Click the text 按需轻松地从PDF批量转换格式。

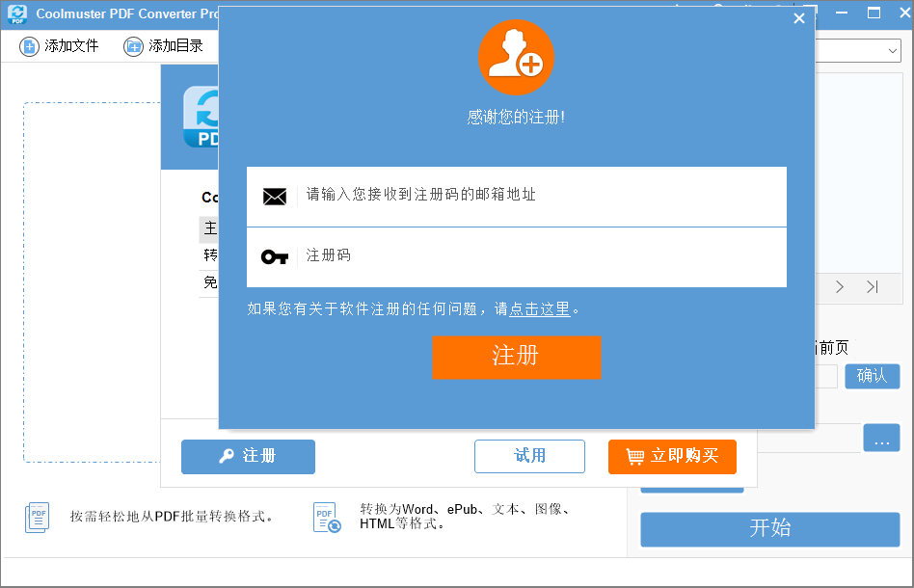pyautogui.click(x=172, y=517)
